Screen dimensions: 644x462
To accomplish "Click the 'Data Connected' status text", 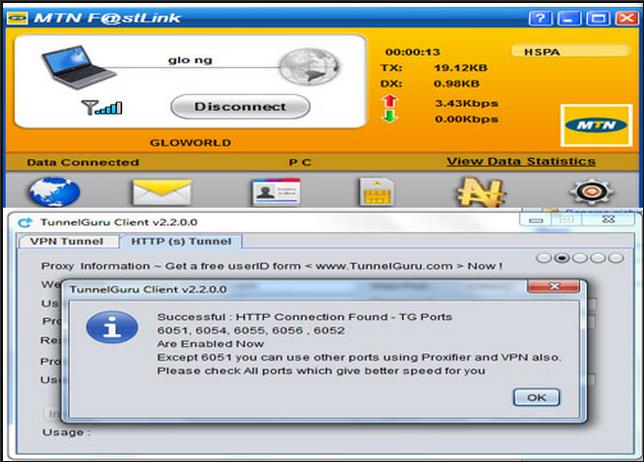I will click(x=83, y=163).
